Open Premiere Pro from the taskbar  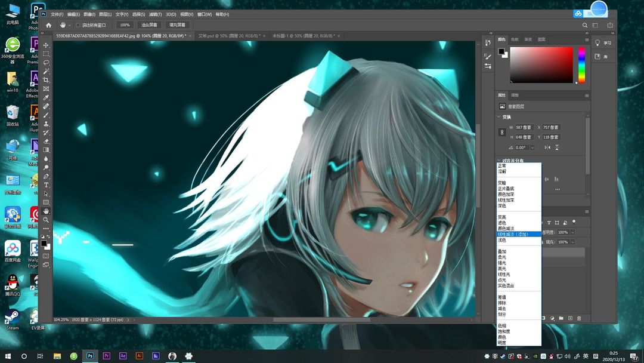106,356
